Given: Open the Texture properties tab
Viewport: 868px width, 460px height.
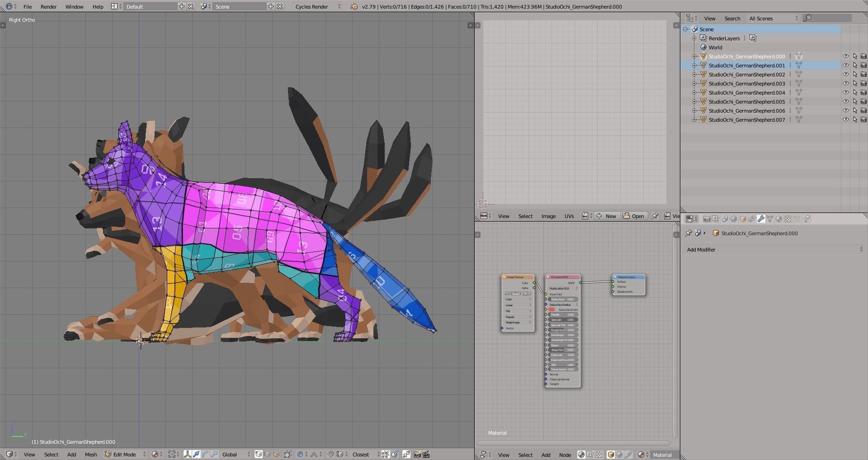Looking at the screenshot, I should [788, 219].
